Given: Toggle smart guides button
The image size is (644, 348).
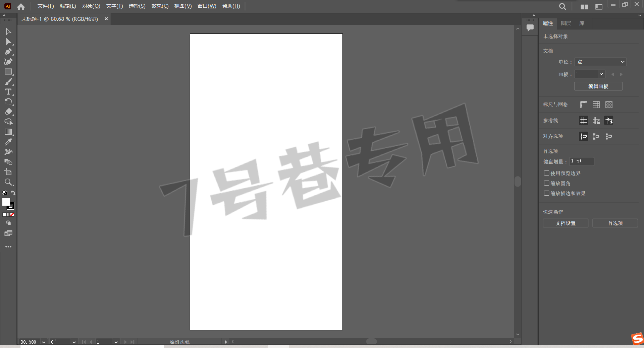Looking at the screenshot, I should pos(609,121).
